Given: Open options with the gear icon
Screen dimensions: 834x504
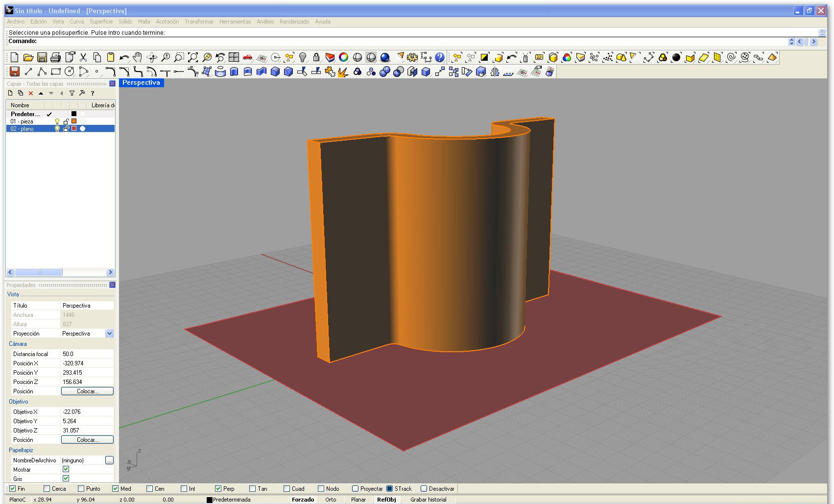Looking at the screenshot, I should pos(412,57).
